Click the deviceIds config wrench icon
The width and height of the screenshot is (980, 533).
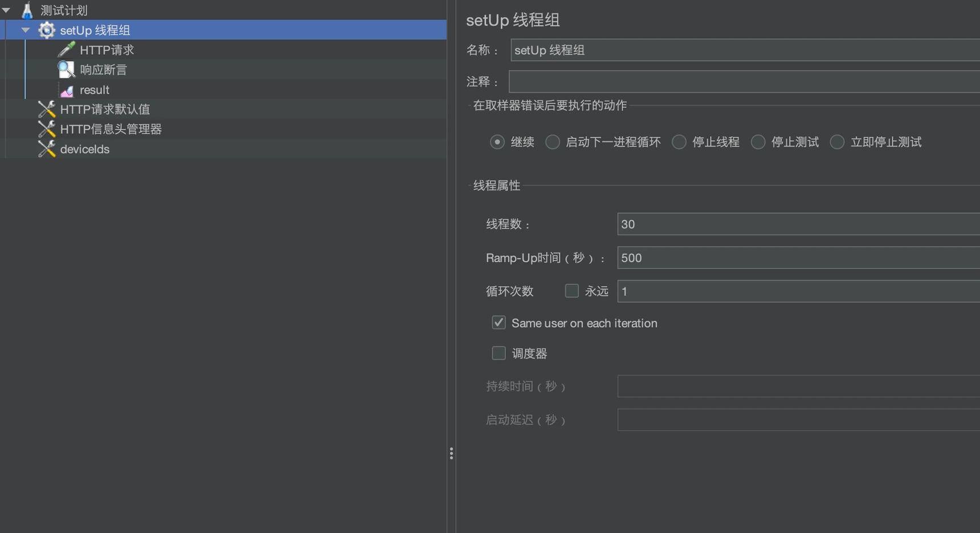[47, 149]
